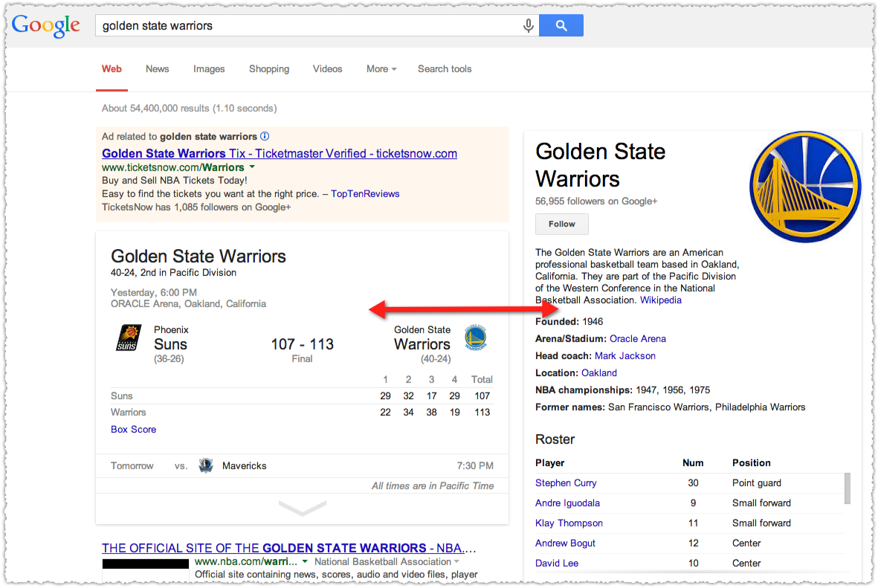Image resolution: width=878 pixels, height=588 pixels.
Task: Open the official Warriors NBA site result
Action: pos(289,548)
